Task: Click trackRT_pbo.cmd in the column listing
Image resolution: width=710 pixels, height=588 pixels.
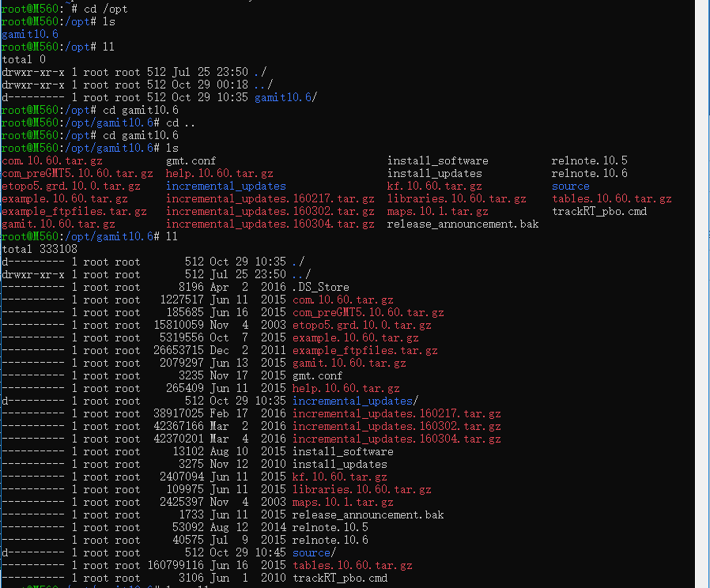Action: [x=599, y=212]
